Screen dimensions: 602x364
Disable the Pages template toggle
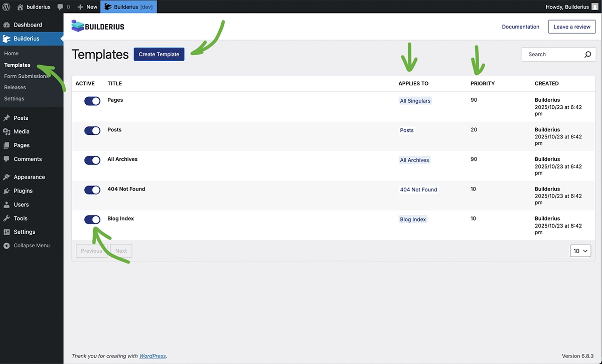click(x=92, y=101)
